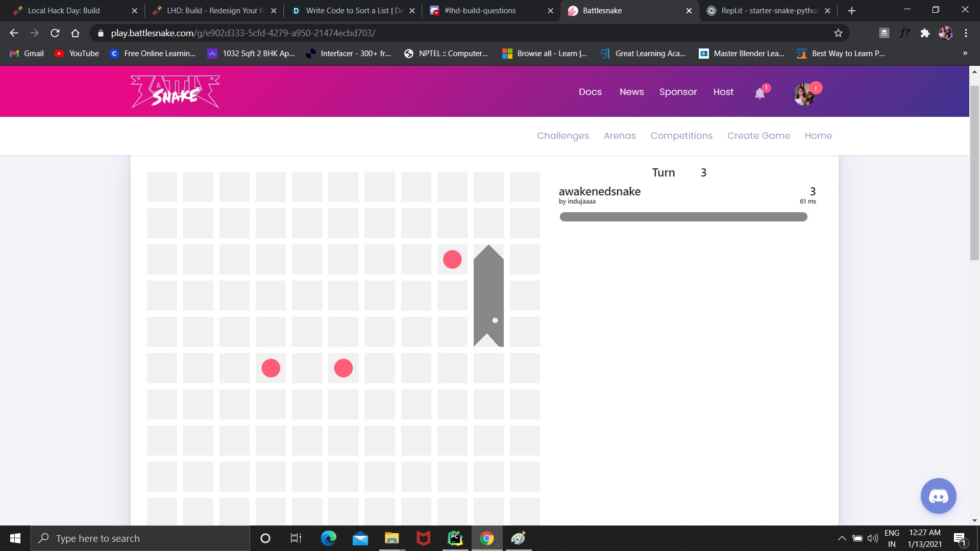Click awakenedsnake's health bar
Viewport: 980px width, 551px height.
coord(683,216)
